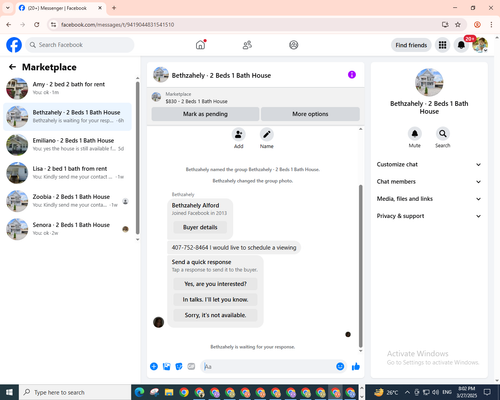Expand Customize chat section
This screenshot has width=500, height=400.
click(x=429, y=164)
